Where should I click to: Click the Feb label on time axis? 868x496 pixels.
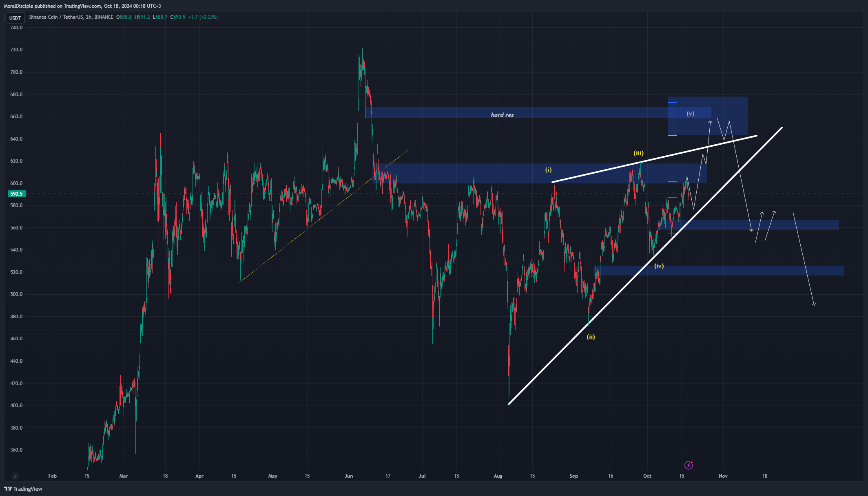click(53, 476)
